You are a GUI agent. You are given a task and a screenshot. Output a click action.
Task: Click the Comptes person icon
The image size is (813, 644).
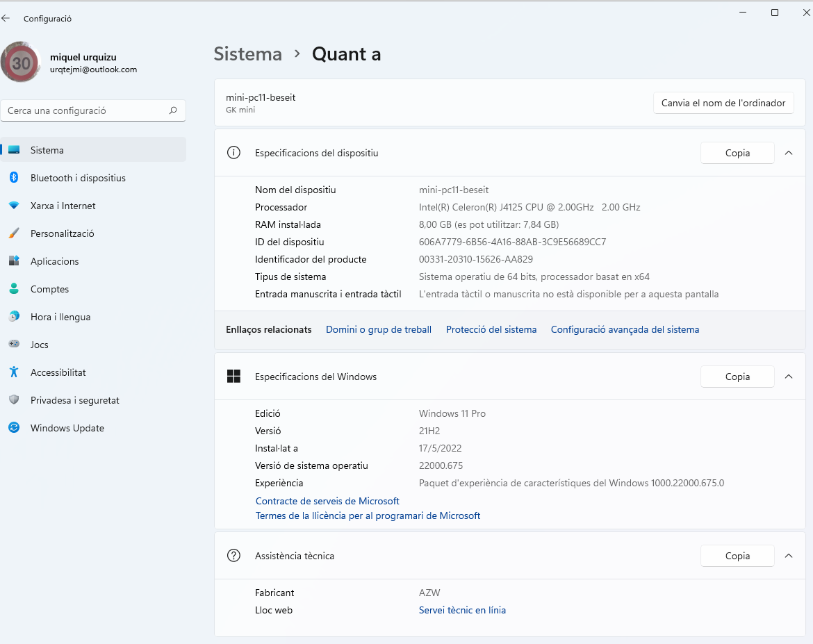click(x=14, y=289)
